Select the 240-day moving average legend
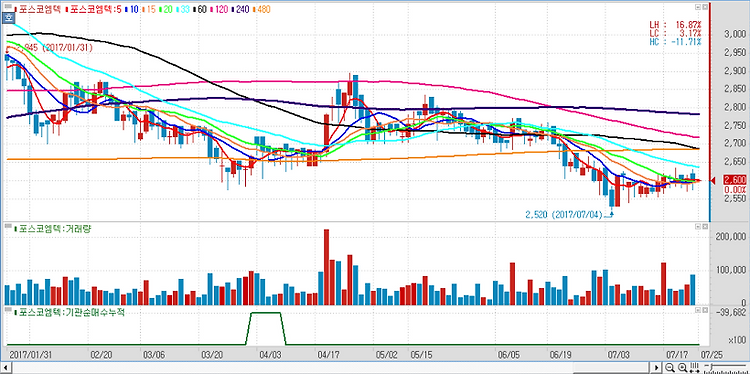The image size is (750, 374). 241,9
